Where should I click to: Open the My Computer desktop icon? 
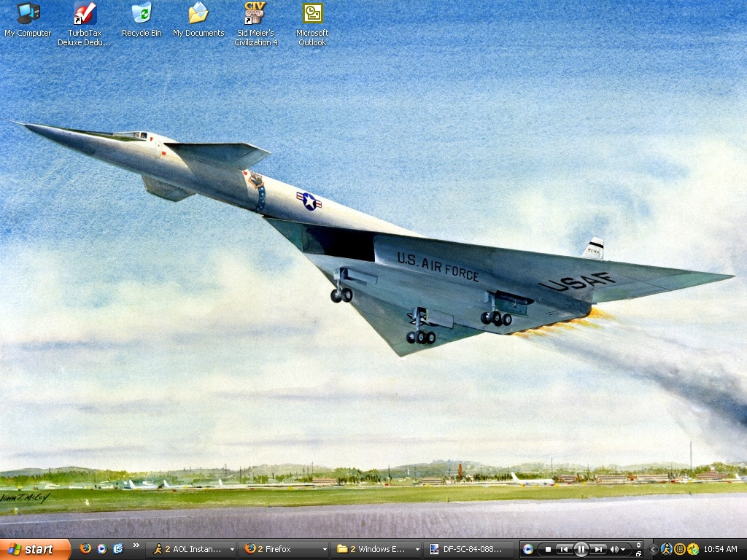(x=28, y=20)
